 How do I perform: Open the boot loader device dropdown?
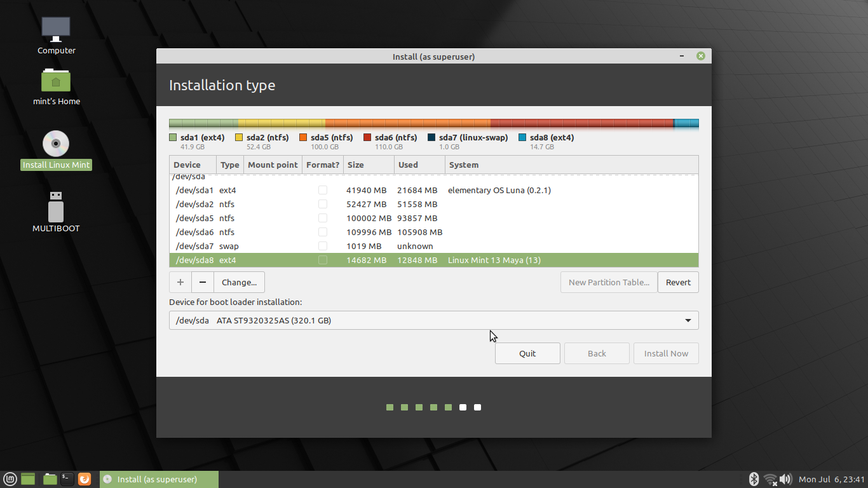tap(688, 320)
